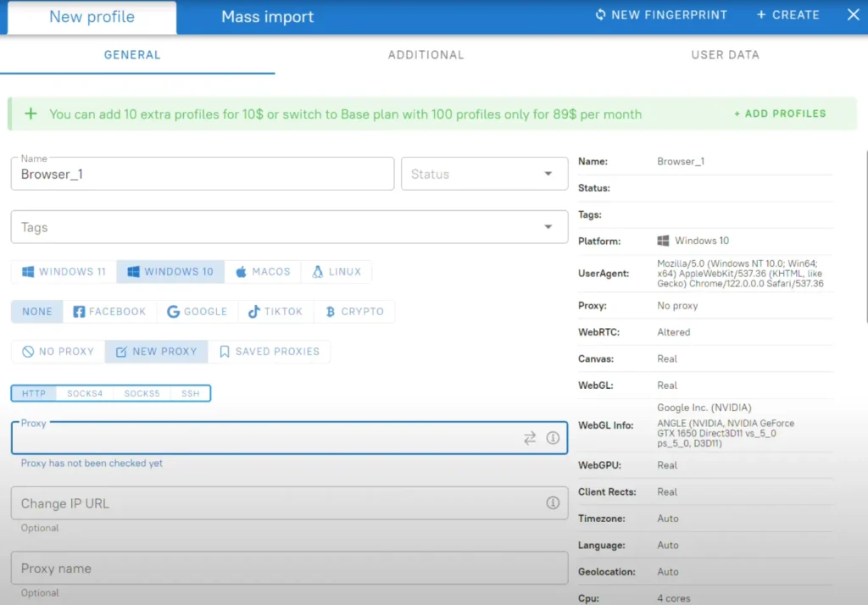Click the New Fingerprint button
Screen dimensions: 868x605
(661, 15)
